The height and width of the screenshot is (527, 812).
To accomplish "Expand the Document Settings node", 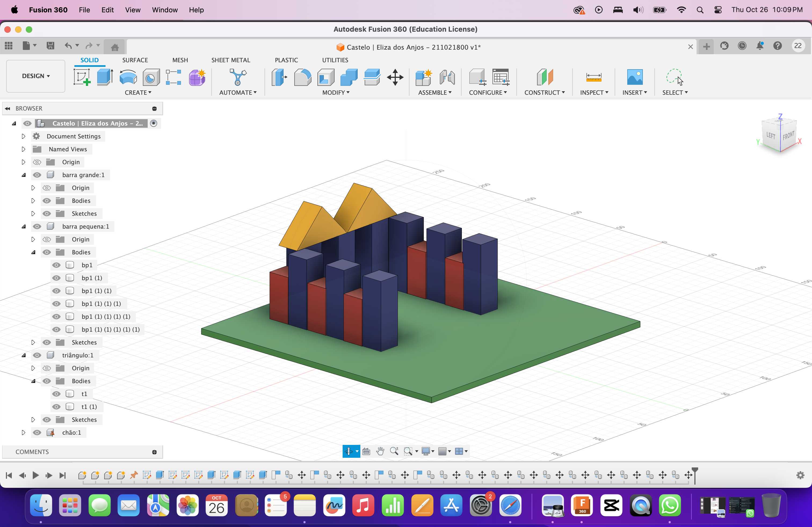I will 23,136.
